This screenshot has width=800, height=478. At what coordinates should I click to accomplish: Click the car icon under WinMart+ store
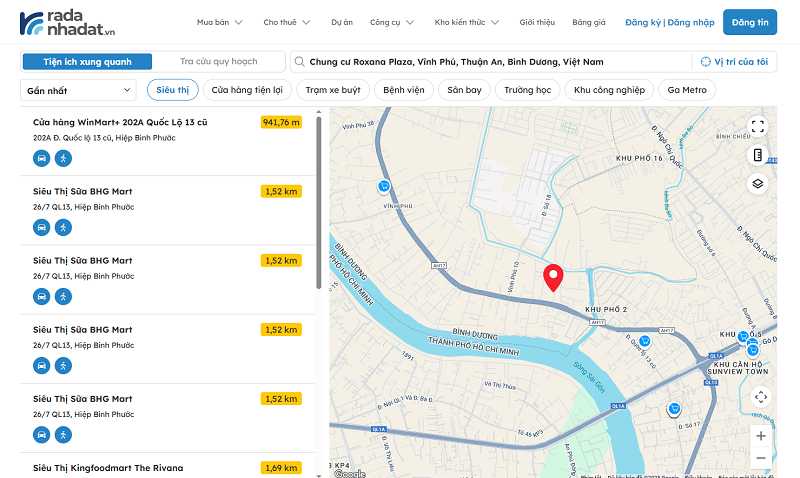[41, 158]
